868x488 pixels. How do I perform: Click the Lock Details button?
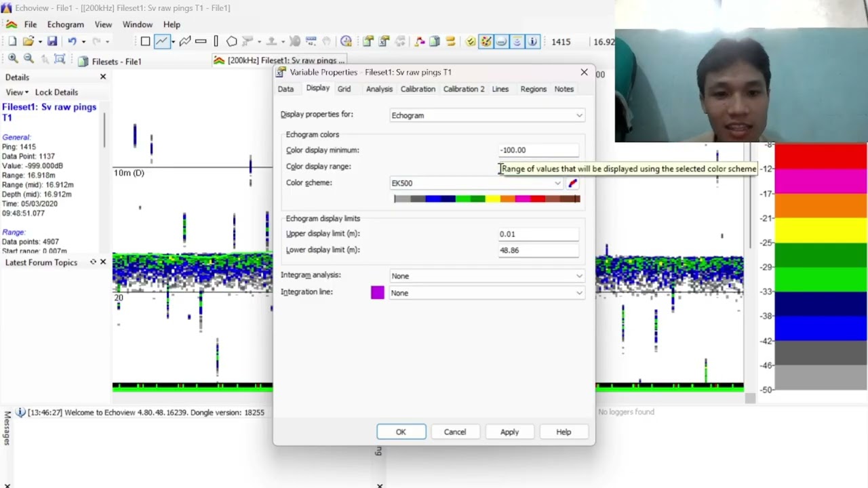pos(56,92)
